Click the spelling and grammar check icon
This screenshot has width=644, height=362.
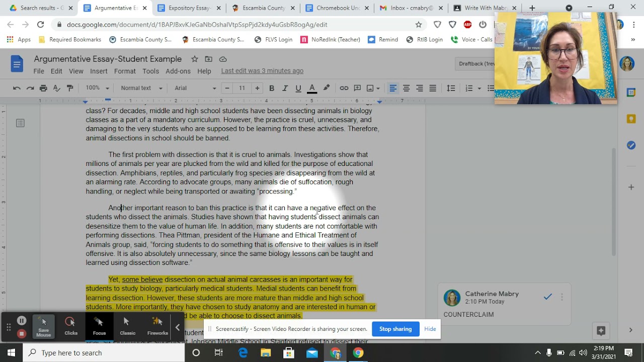56,88
